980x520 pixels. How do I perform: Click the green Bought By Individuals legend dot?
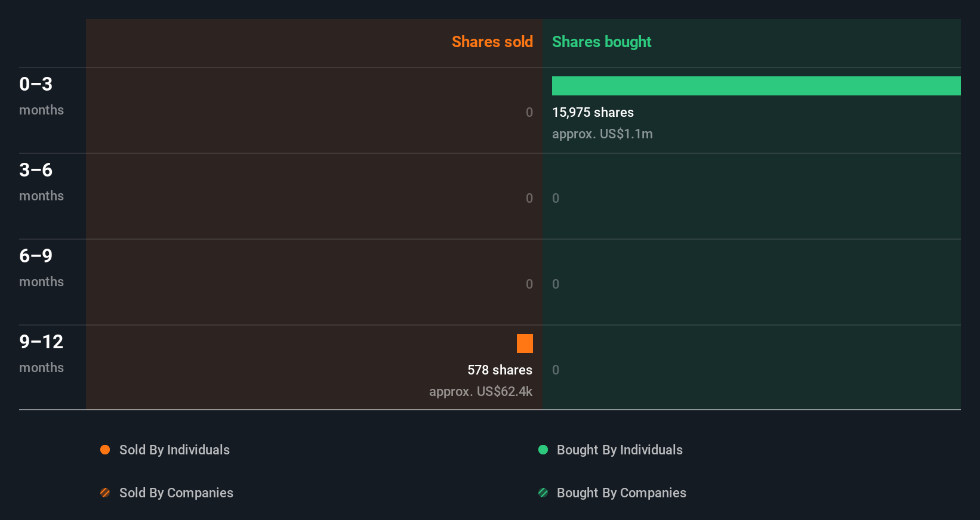pos(543,450)
